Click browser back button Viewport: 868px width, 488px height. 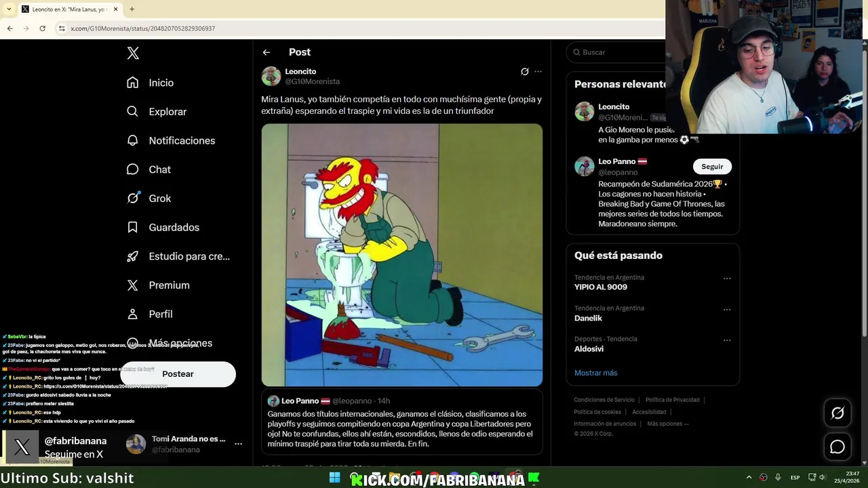(9, 28)
